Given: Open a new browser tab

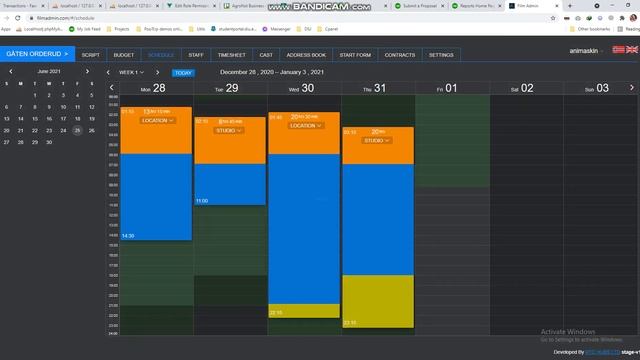Looking at the screenshot, I should [x=570, y=6].
